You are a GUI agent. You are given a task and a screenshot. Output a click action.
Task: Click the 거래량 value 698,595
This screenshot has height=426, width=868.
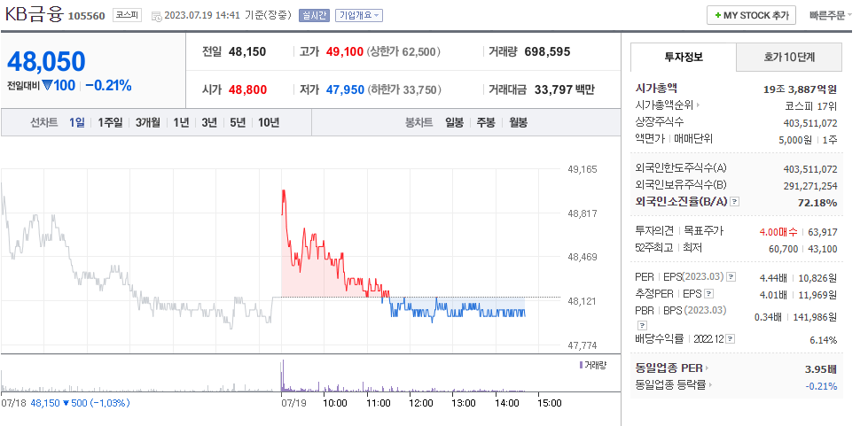click(547, 52)
